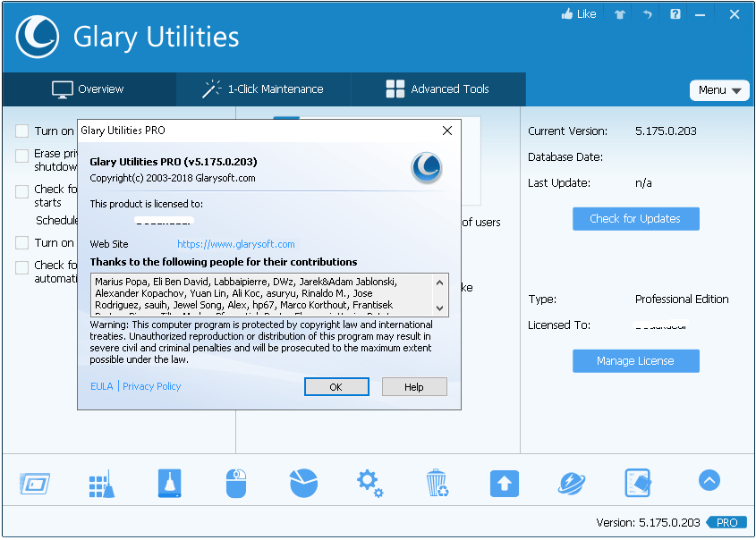The width and height of the screenshot is (756, 540).
Task: Click the contributors list scroll-up arrow
Action: [439, 283]
